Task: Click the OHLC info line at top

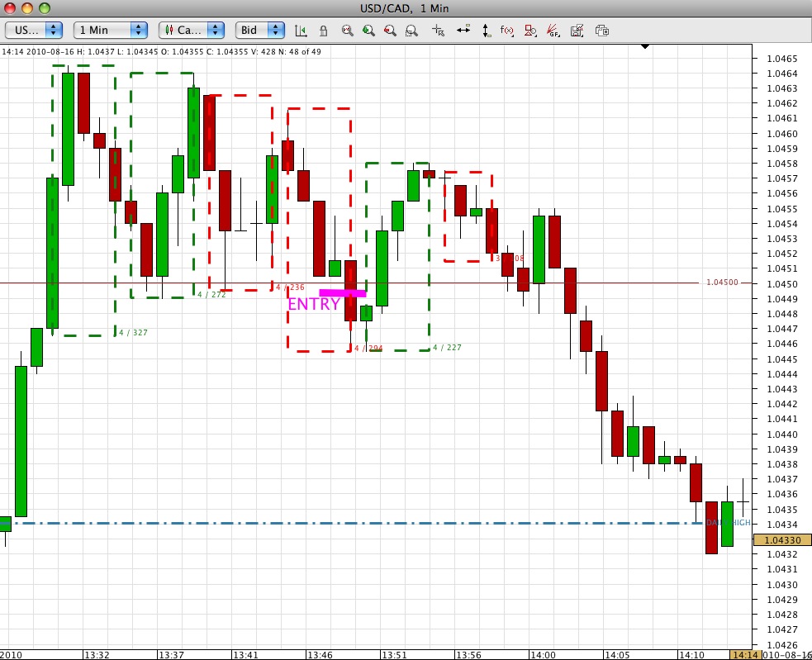Action: [x=162, y=52]
